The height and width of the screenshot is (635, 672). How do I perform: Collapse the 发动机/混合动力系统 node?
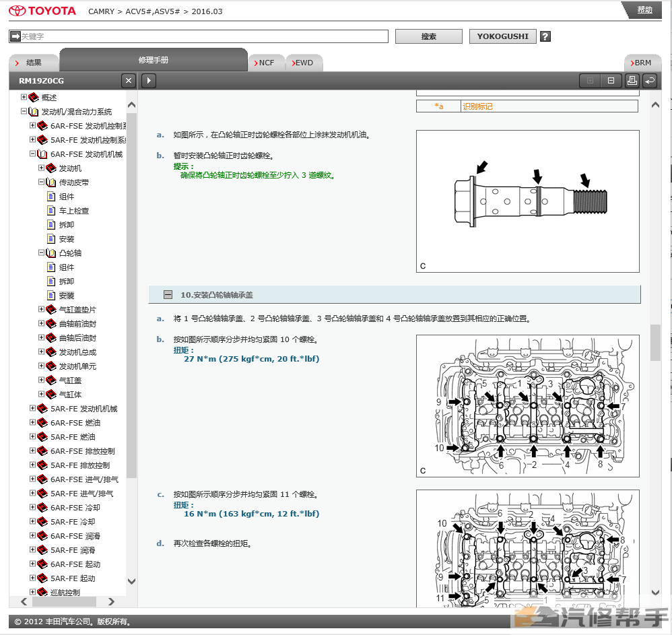pyautogui.click(x=24, y=111)
